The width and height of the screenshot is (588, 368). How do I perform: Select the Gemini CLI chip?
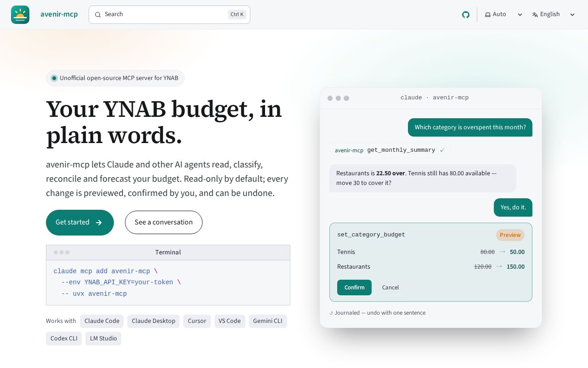(268, 321)
